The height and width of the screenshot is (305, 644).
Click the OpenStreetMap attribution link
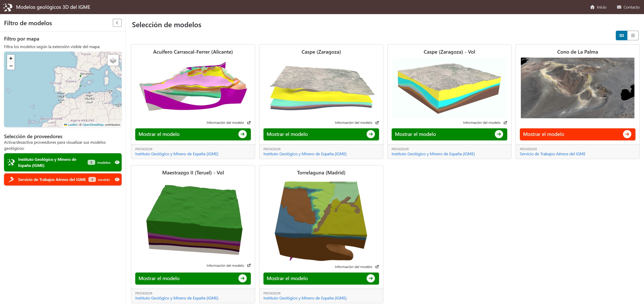(93, 125)
